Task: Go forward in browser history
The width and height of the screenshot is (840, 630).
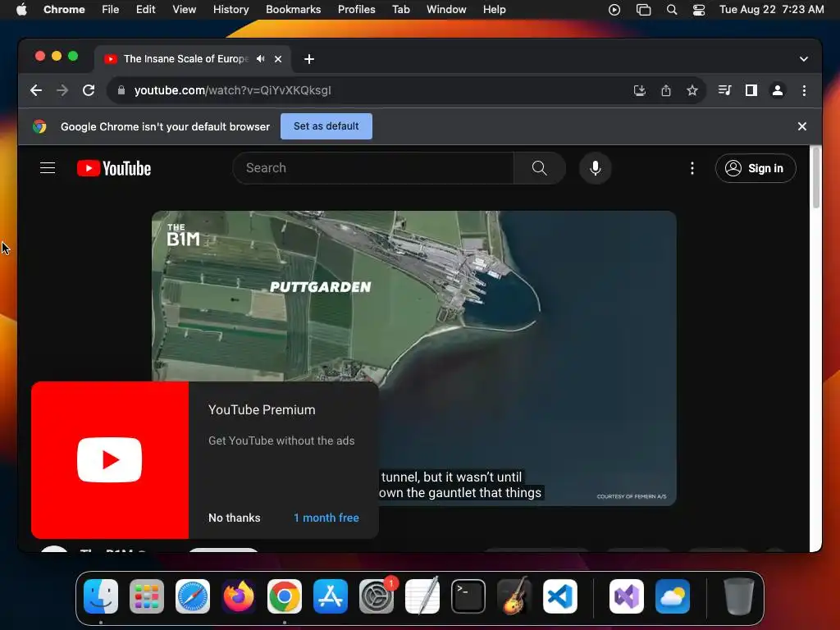Action: pyautogui.click(x=62, y=90)
